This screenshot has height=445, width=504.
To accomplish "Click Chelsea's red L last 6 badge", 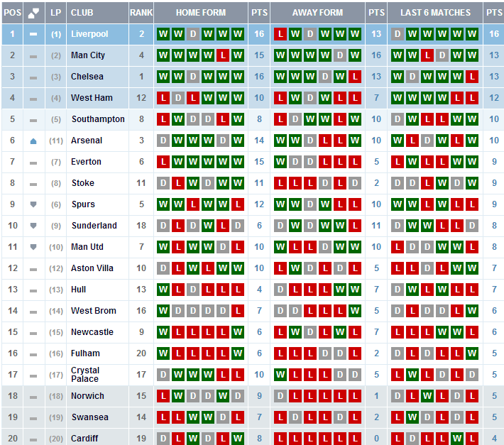I will [472, 77].
